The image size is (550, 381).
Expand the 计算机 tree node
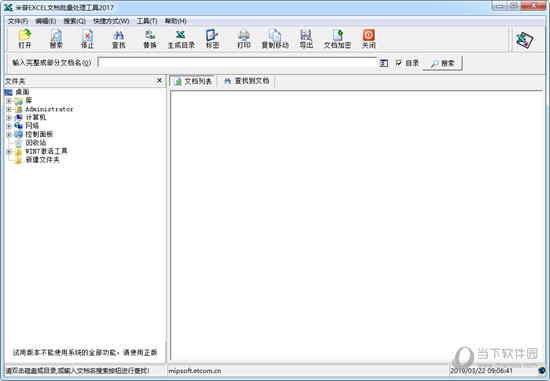[x=9, y=118]
